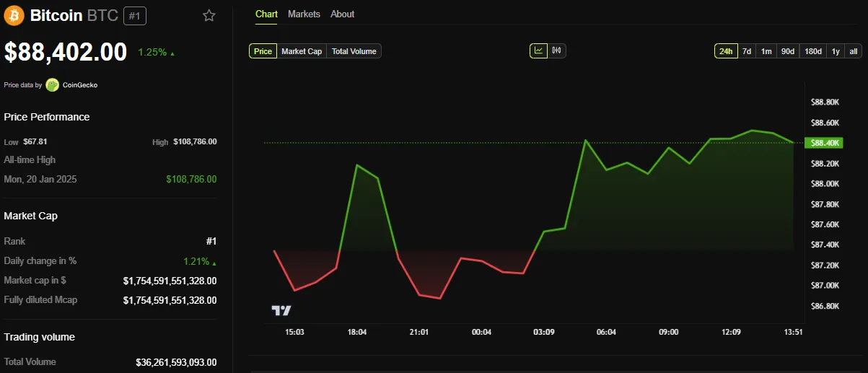The height and width of the screenshot is (373, 868).
Task: Click the All-time High label
Action: coord(30,159)
